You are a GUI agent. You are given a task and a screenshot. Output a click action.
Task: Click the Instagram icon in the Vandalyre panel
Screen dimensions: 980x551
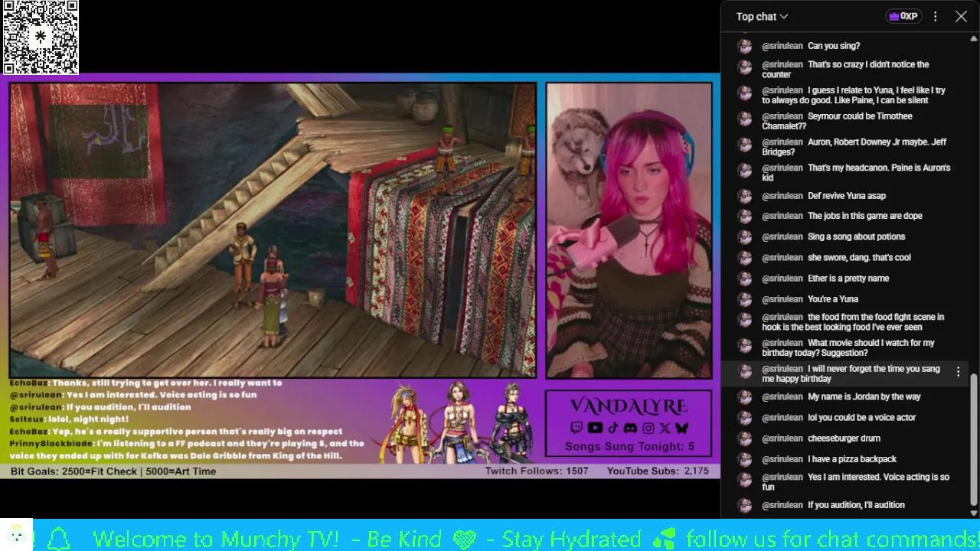click(x=648, y=428)
